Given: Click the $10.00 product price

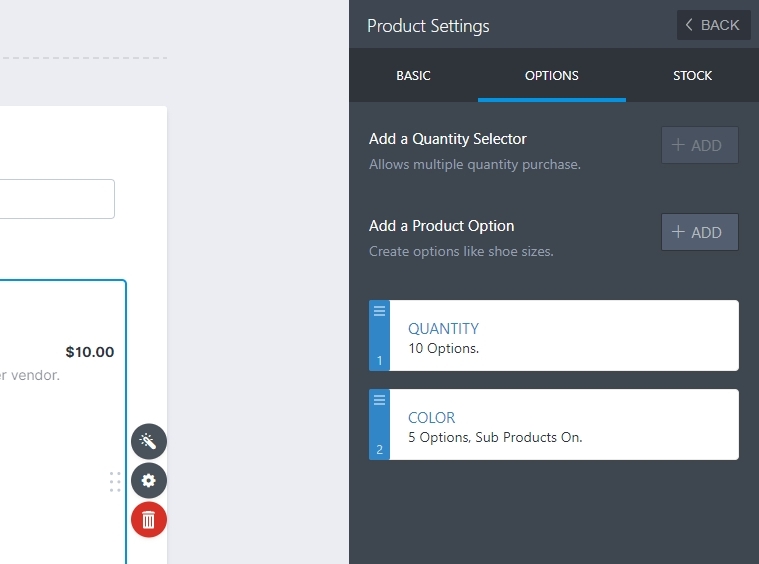Looking at the screenshot, I should pos(90,352).
